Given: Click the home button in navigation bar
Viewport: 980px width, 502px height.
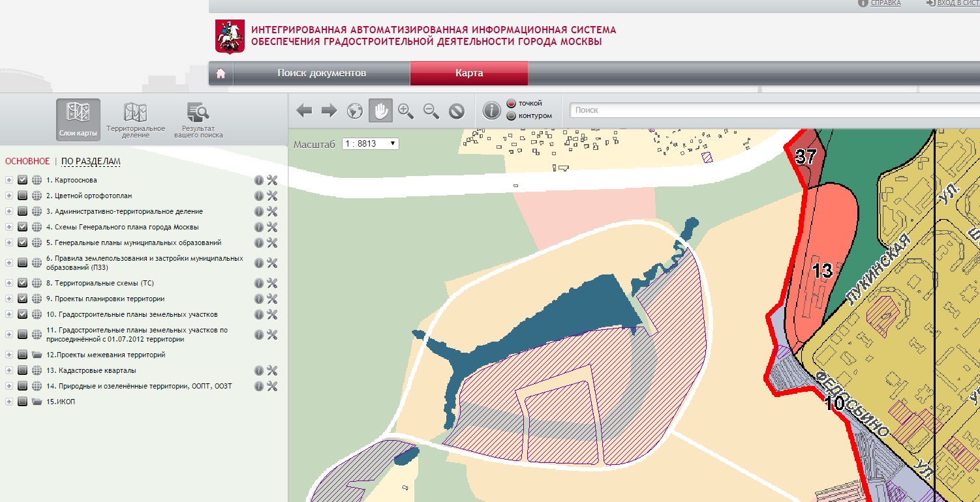Looking at the screenshot, I should [221, 74].
